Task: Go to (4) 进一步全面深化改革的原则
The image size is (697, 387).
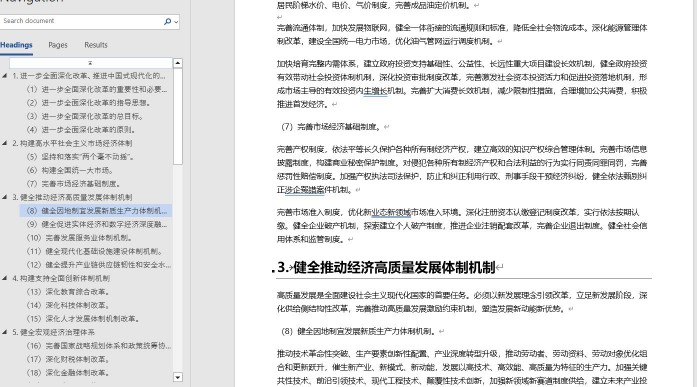Action: [81, 130]
